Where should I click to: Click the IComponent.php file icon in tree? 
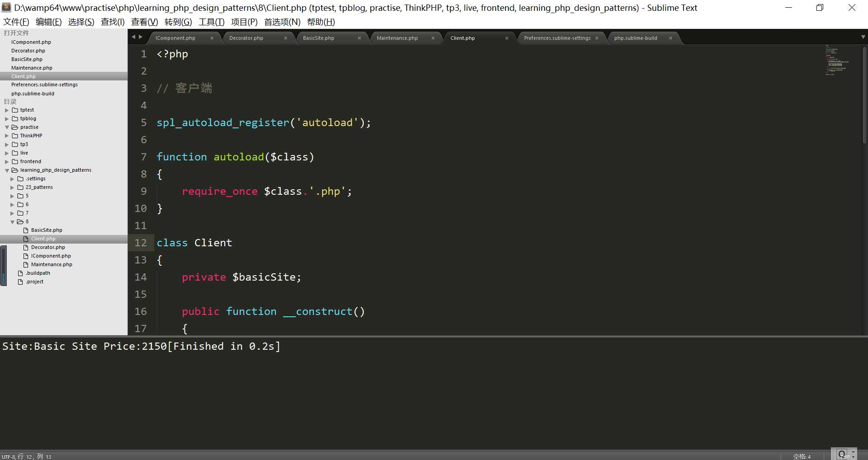click(26, 256)
